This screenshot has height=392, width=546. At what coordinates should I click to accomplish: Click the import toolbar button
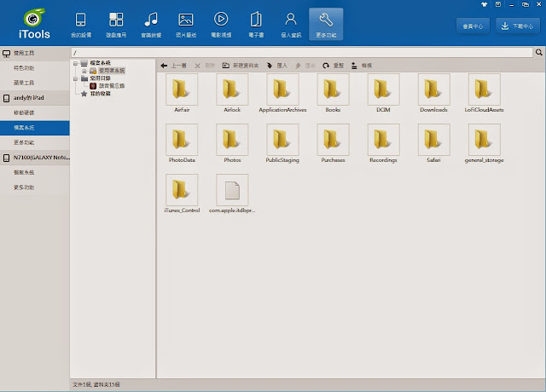(276, 65)
